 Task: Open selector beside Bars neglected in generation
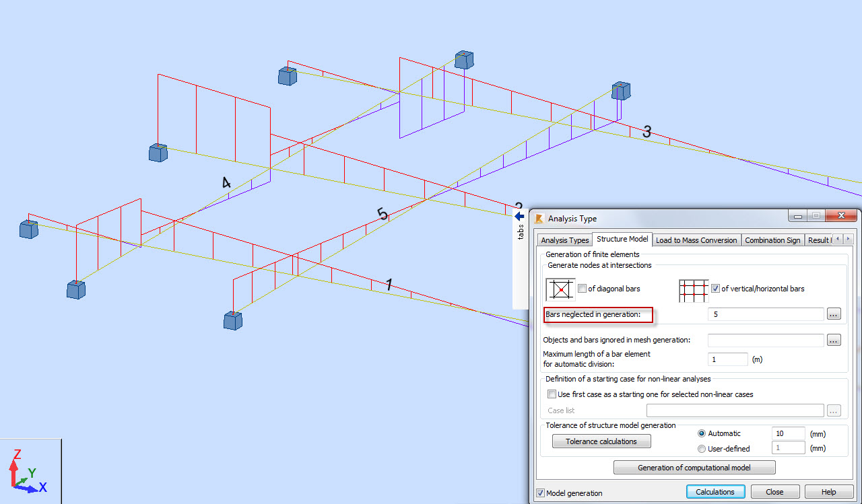coord(834,314)
